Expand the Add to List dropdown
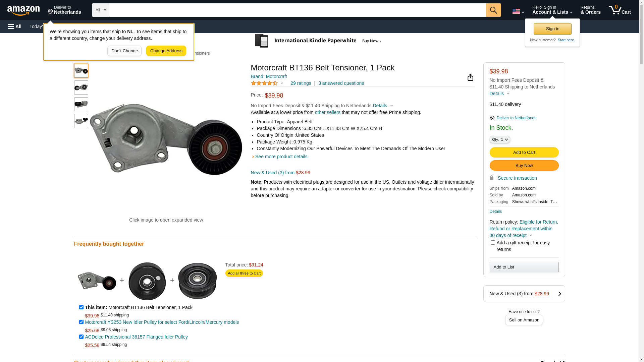Screen dimensions: 644x362 [x=524, y=267]
